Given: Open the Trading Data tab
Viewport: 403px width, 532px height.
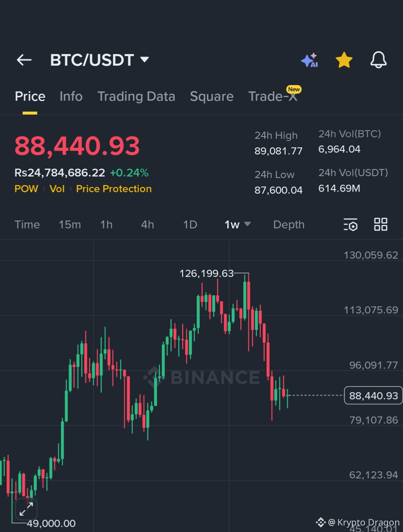Looking at the screenshot, I should (x=136, y=97).
